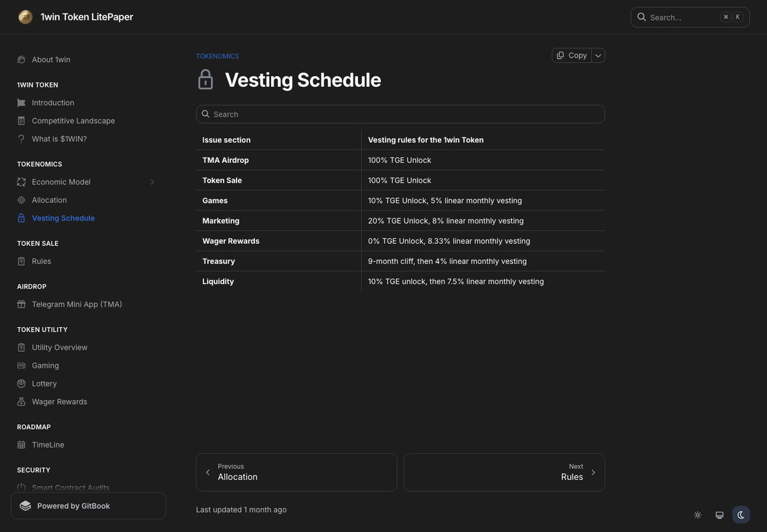Click the Powered by GitBook link
Image resolution: width=767 pixels, height=532 pixels.
(88, 506)
